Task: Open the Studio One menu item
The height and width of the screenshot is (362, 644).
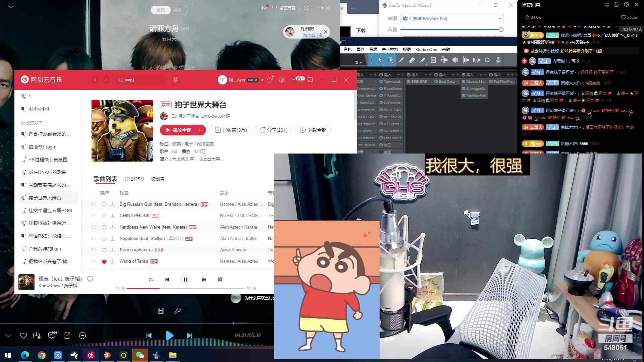Action: [x=426, y=50]
